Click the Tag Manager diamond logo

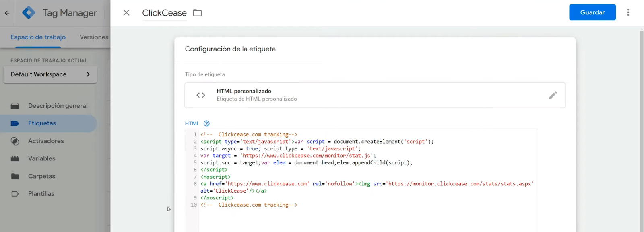29,13
